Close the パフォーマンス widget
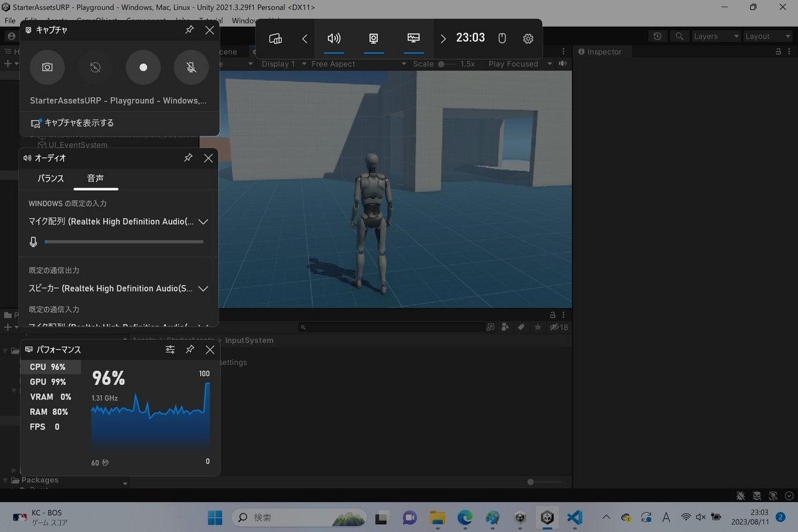Screen dimensions: 798x532 point(209,349)
